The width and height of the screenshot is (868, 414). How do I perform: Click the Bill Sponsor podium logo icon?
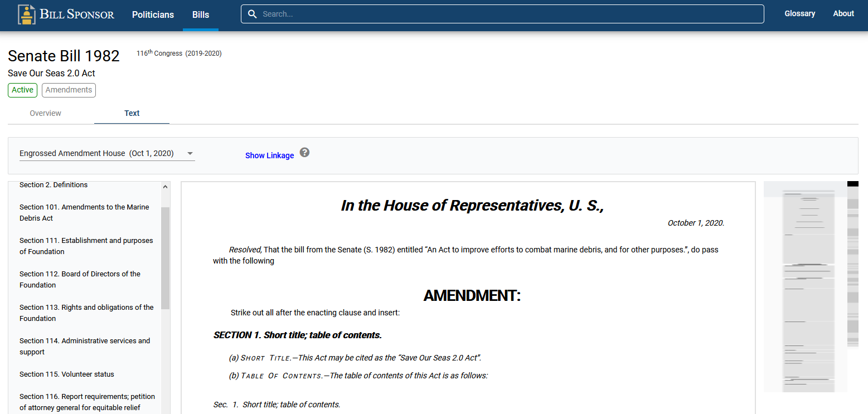click(26, 14)
